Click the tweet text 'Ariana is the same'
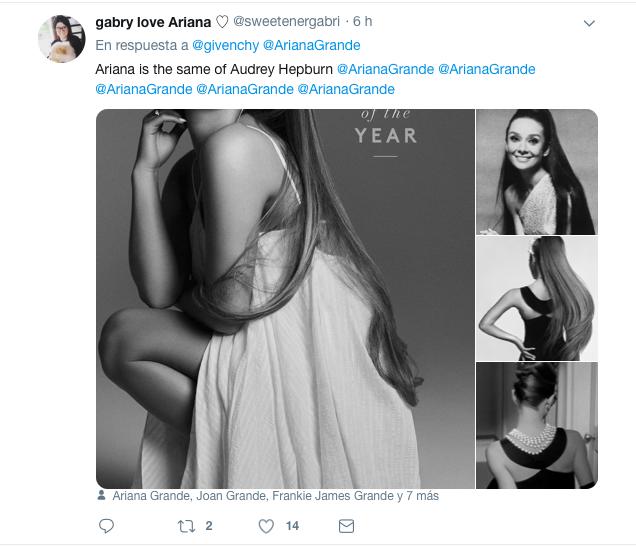636x547 pixels. (x=214, y=69)
